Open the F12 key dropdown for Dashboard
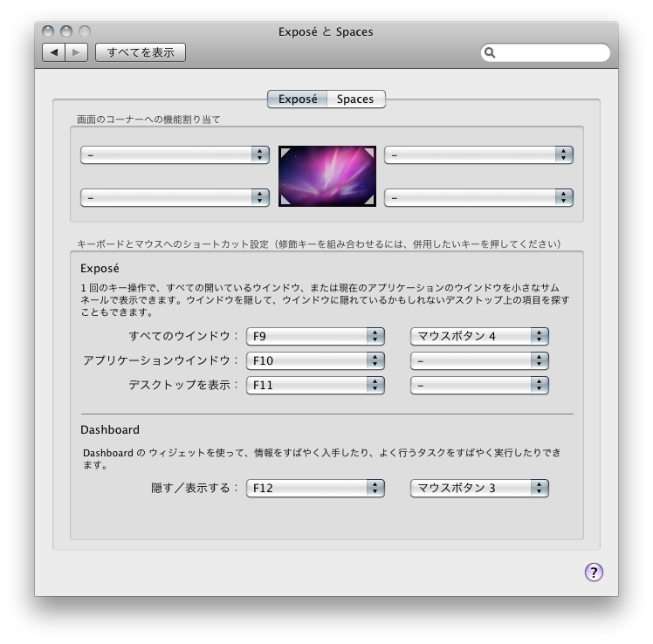The height and width of the screenshot is (644, 653). [x=315, y=488]
